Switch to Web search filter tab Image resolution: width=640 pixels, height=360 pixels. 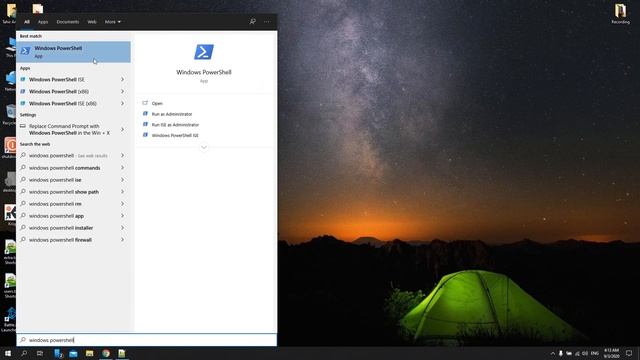pos(92,22)
